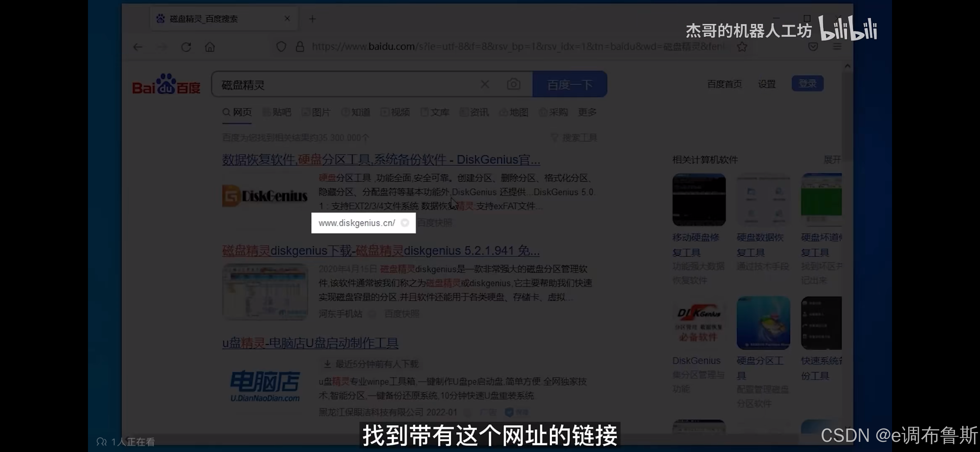The image size is (980, 452).
Task: Open 百度快照 for DiskGenius result
Action: [x=435, y=223]
